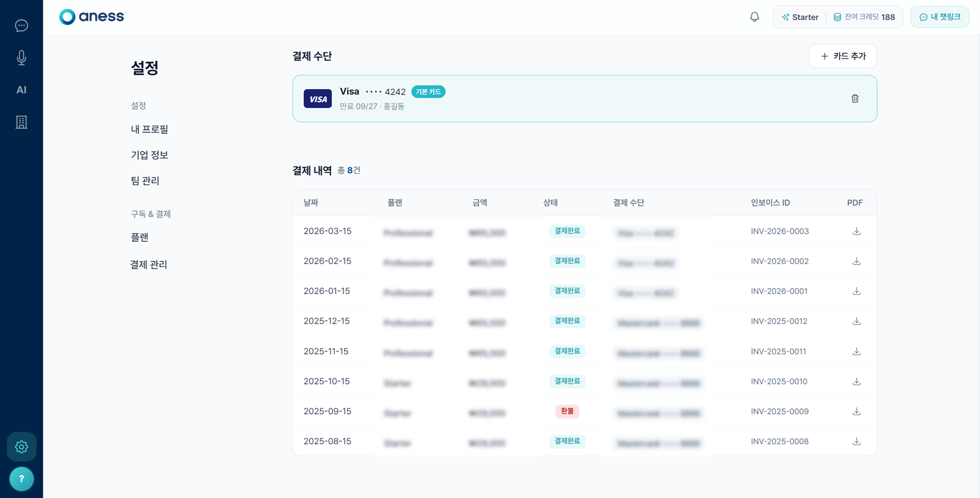Open 팀 관리 settings page
The image size is (980, 498).
(x=145, y=181)
